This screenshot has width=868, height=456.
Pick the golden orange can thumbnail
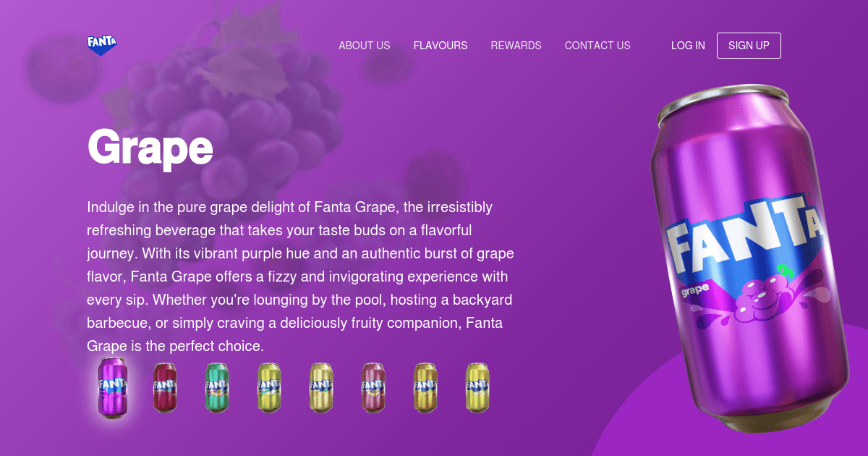(425, 388)
